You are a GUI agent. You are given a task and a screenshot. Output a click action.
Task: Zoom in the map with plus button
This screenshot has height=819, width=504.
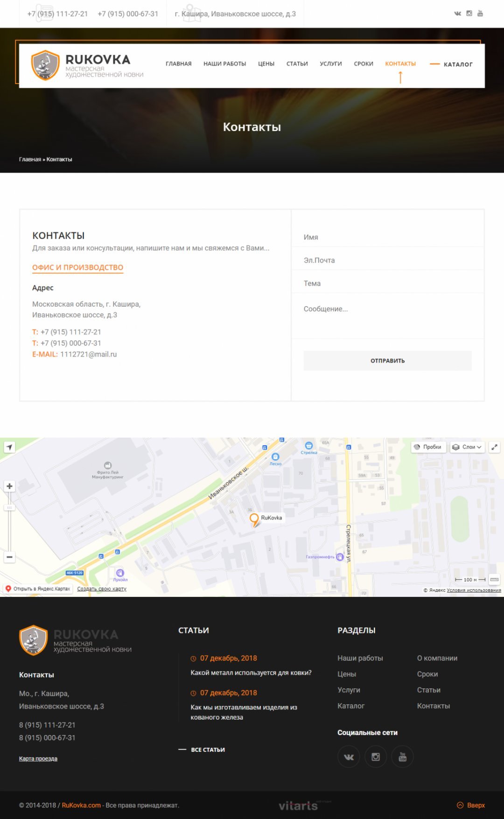[x=9, y=486]
